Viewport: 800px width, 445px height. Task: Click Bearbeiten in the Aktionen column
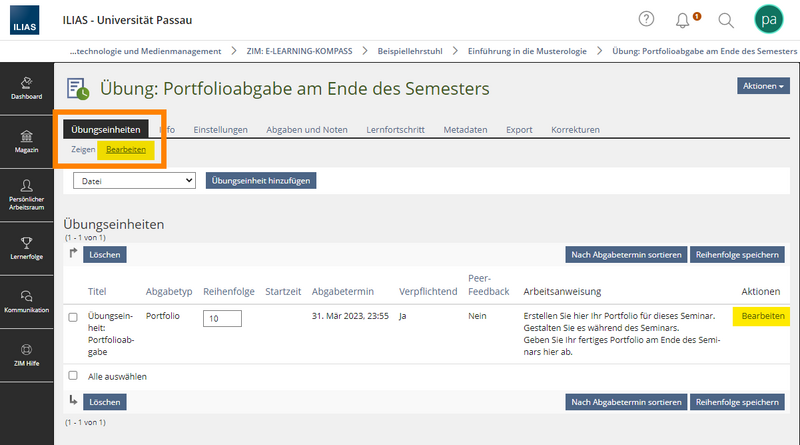coord(761,316)
